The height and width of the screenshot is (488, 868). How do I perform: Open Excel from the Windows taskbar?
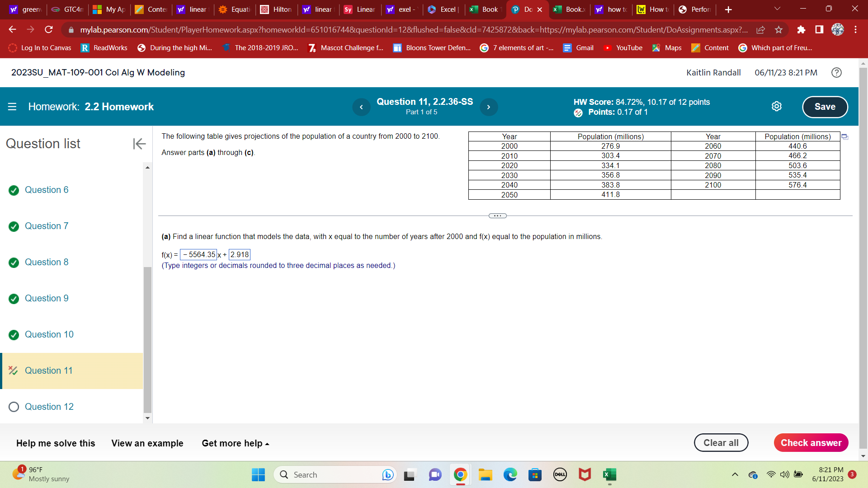coord(609,475)
